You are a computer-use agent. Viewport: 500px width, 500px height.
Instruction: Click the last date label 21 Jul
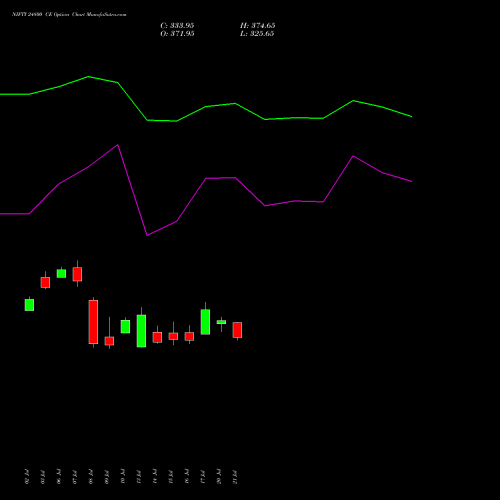[x=235, y=477]
